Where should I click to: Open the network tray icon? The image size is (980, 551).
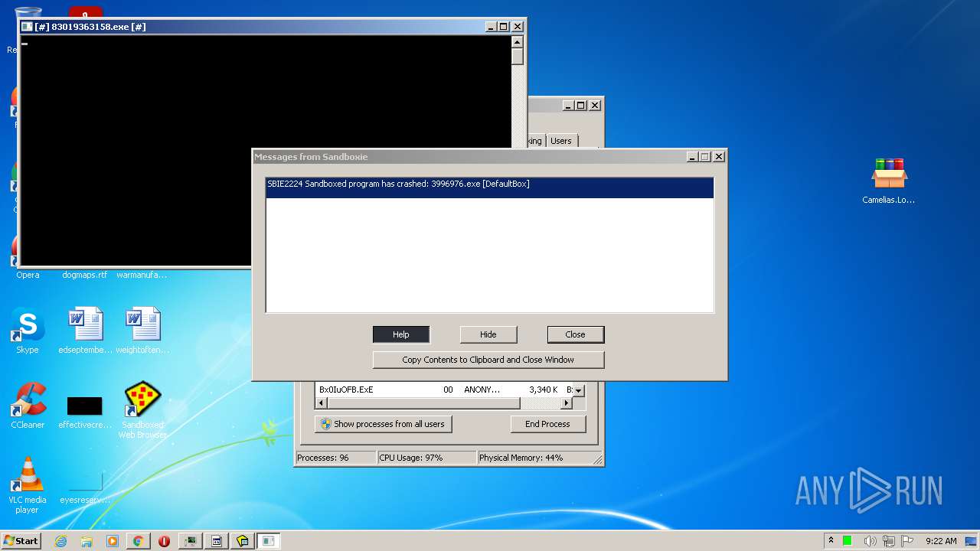point(889,541)
